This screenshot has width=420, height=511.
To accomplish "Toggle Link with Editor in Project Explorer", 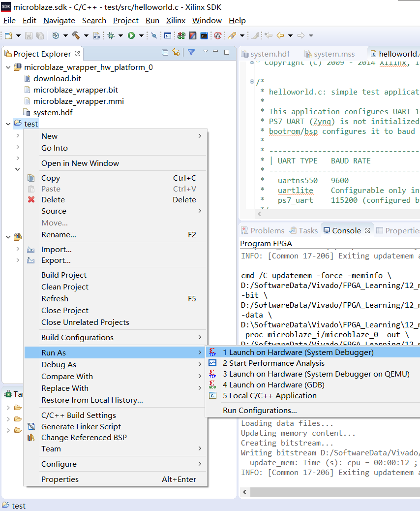I will pyautogui.click(x=176, y=53).
